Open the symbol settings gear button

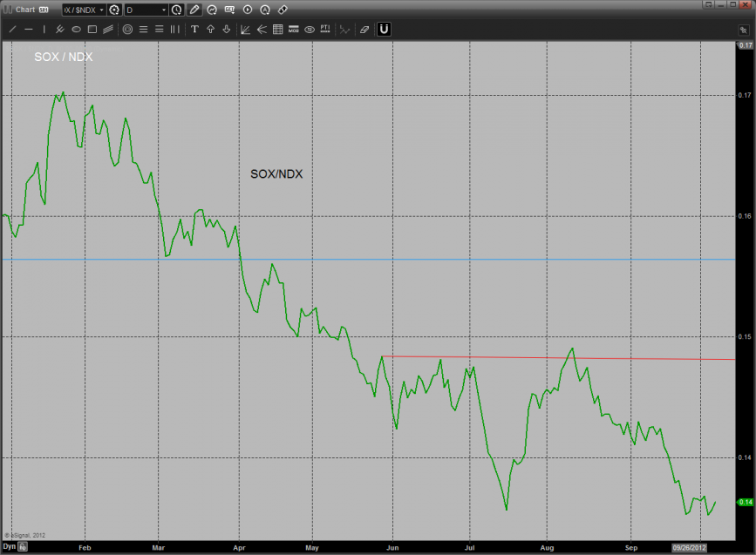[113, 10]
